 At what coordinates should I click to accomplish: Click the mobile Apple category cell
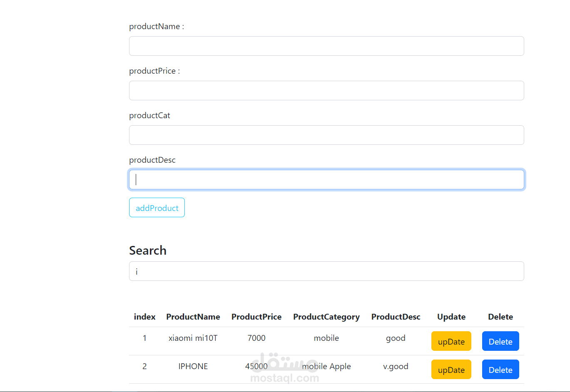pos(326,367)
